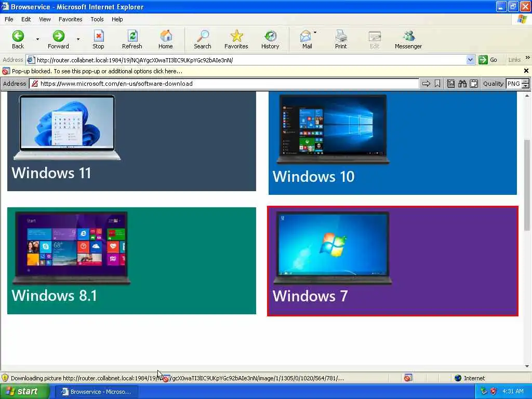Click the page icon in IE address bar
This screenshot has height=399, width=532.
31,60
